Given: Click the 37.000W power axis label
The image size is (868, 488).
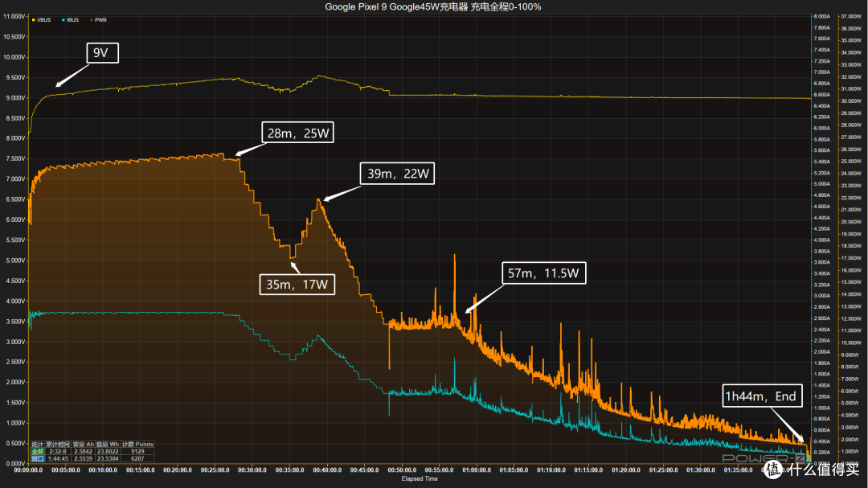Looking at the screenshot, I should tap(851, 17).
